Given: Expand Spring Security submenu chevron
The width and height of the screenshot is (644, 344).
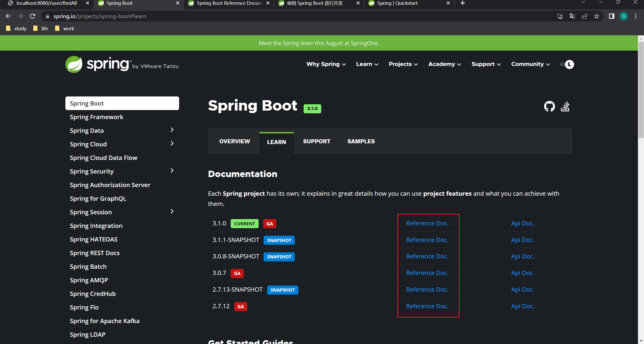Looking at the screenshot, I should 172,170.
